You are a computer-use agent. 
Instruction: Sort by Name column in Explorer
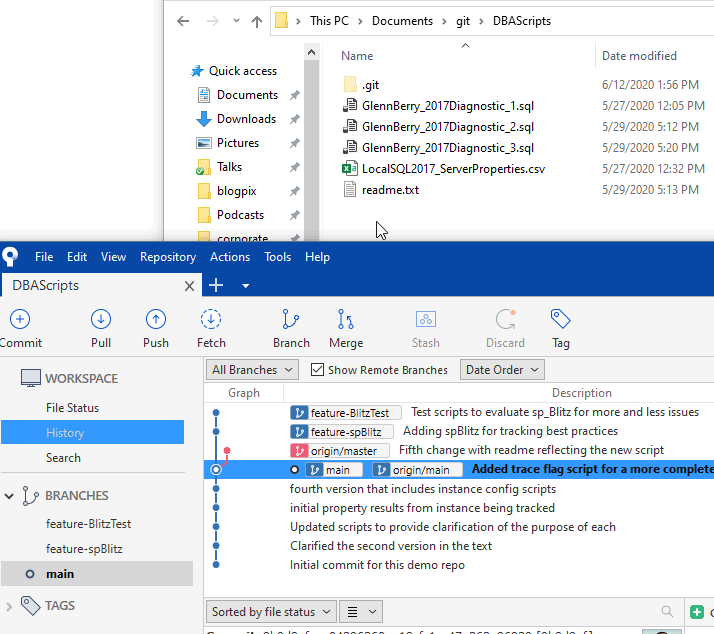click(x=357, y=56)
